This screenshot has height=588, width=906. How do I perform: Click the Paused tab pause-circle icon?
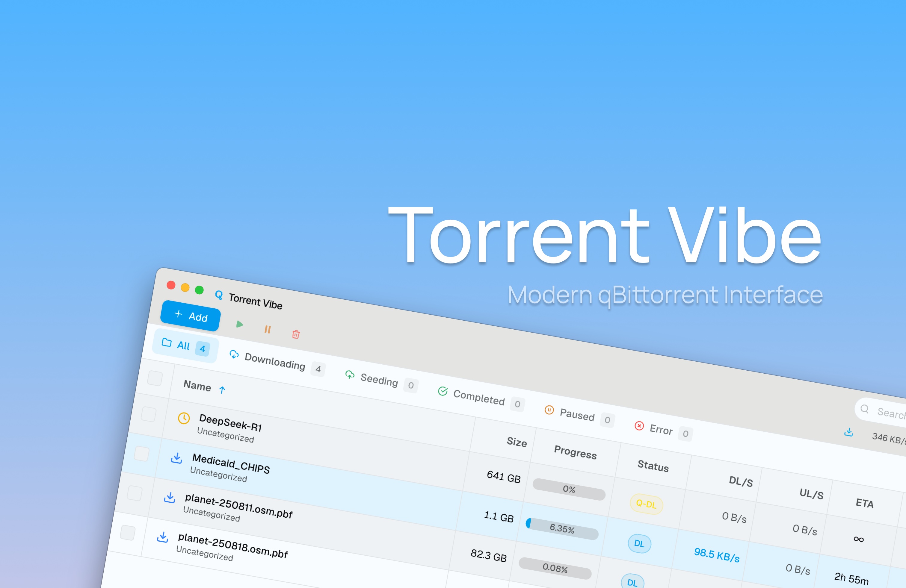[x=549, y=410]
